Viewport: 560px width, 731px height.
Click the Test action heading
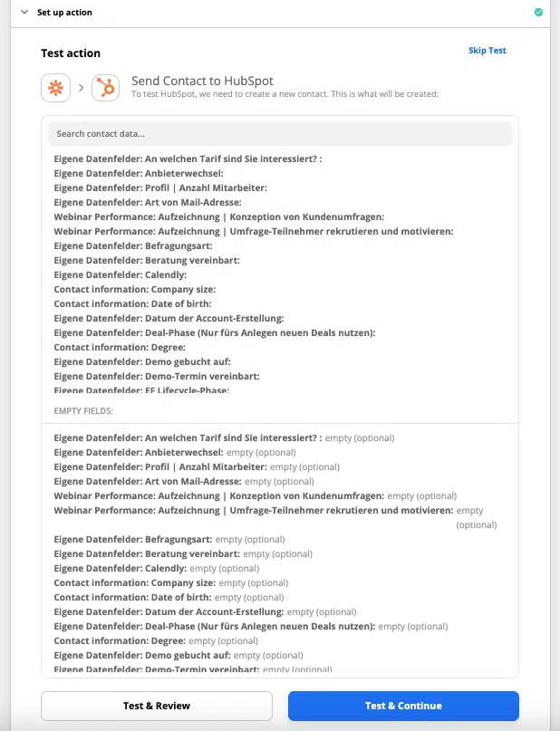tap(71, 53)
